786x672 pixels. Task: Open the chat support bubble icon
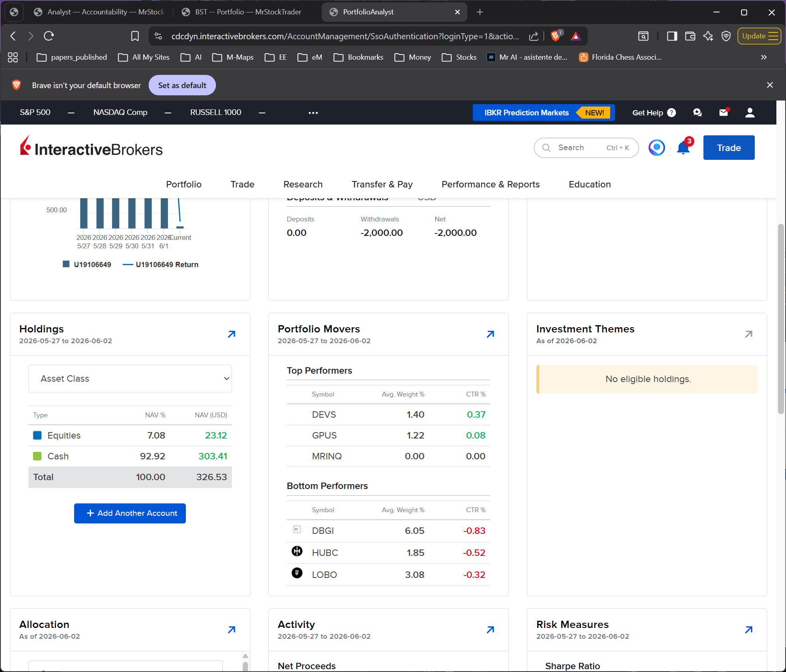point(697,113)
